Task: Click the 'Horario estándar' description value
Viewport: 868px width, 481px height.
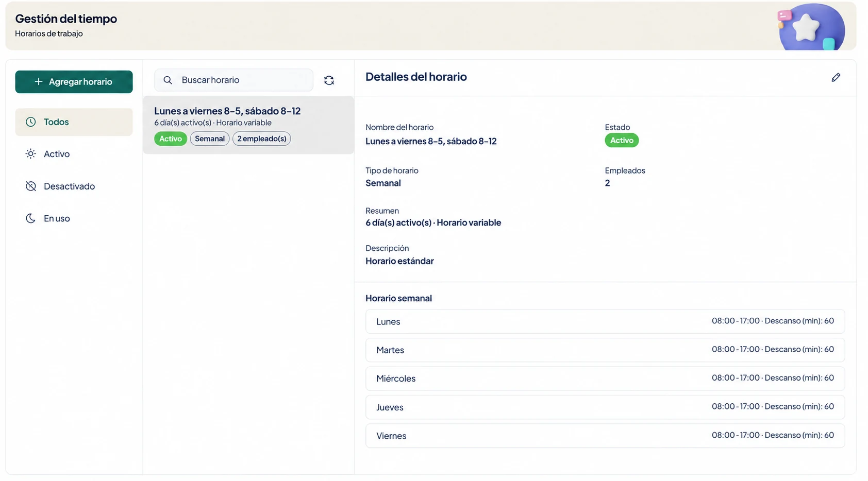Action: 399,261
